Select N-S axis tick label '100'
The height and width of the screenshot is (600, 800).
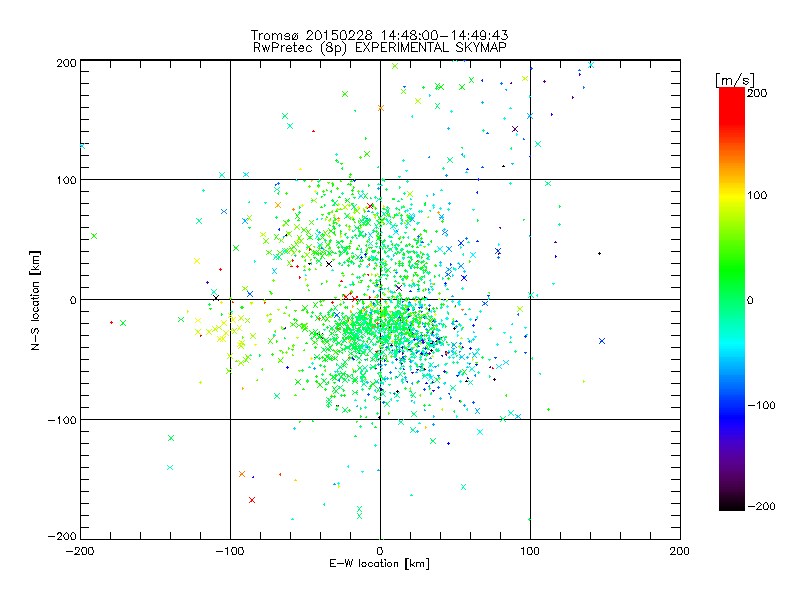click(66, 181)
